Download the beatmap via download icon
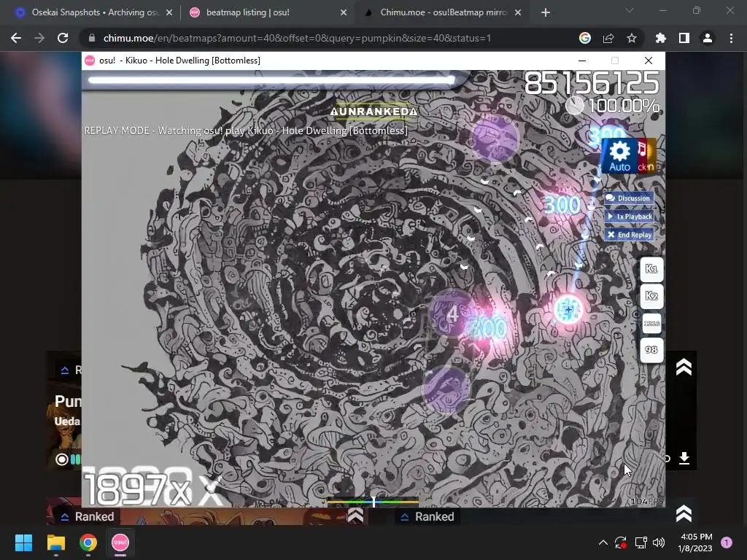 tap(684, 458)
